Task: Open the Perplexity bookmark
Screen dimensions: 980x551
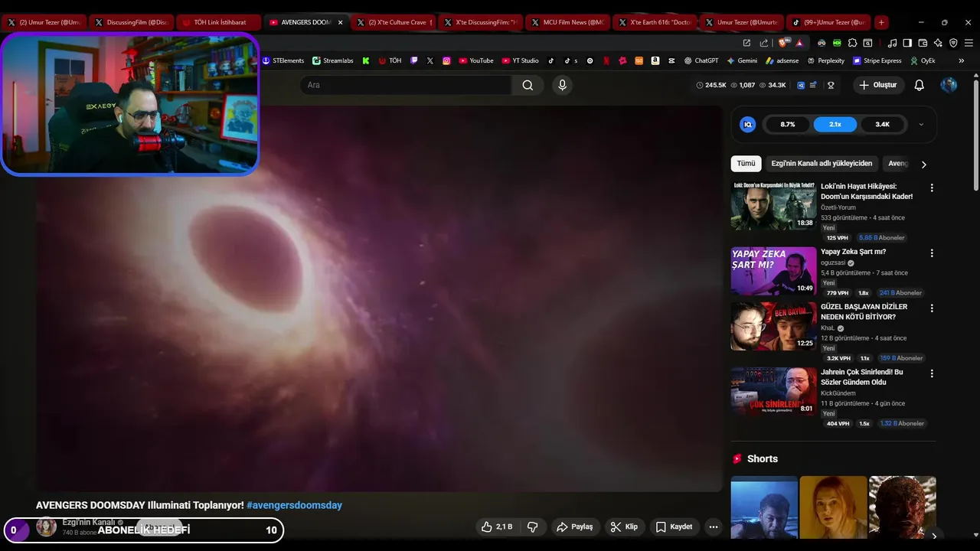Action: click(825, 60)
